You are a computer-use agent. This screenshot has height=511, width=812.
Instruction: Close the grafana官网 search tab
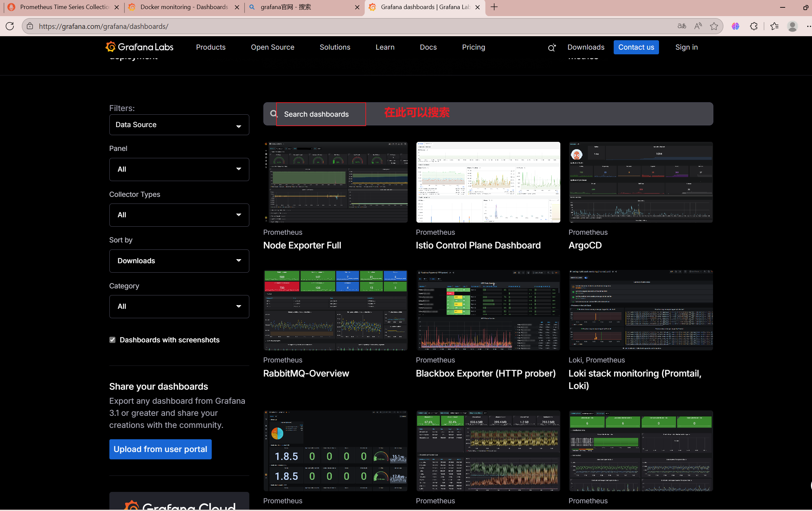[x=357, y=7]
